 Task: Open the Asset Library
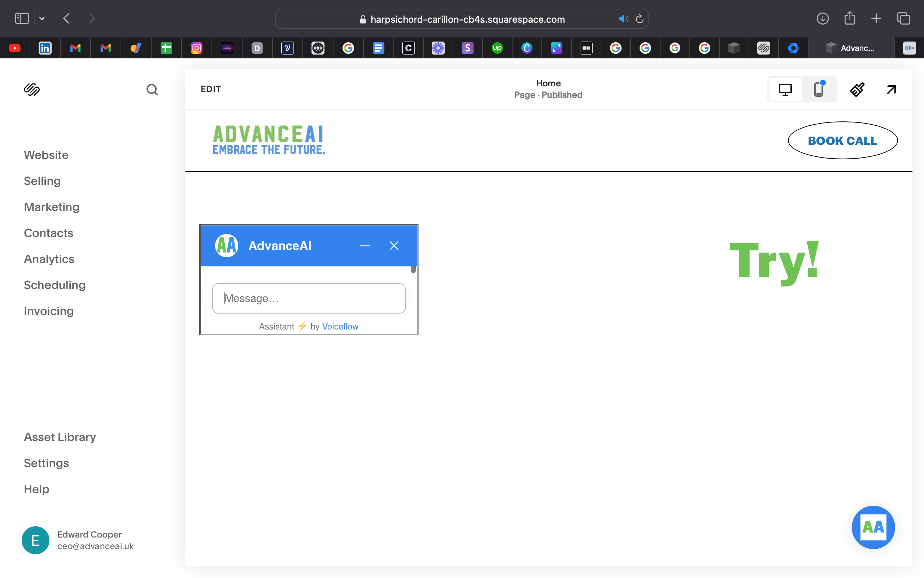60,437
